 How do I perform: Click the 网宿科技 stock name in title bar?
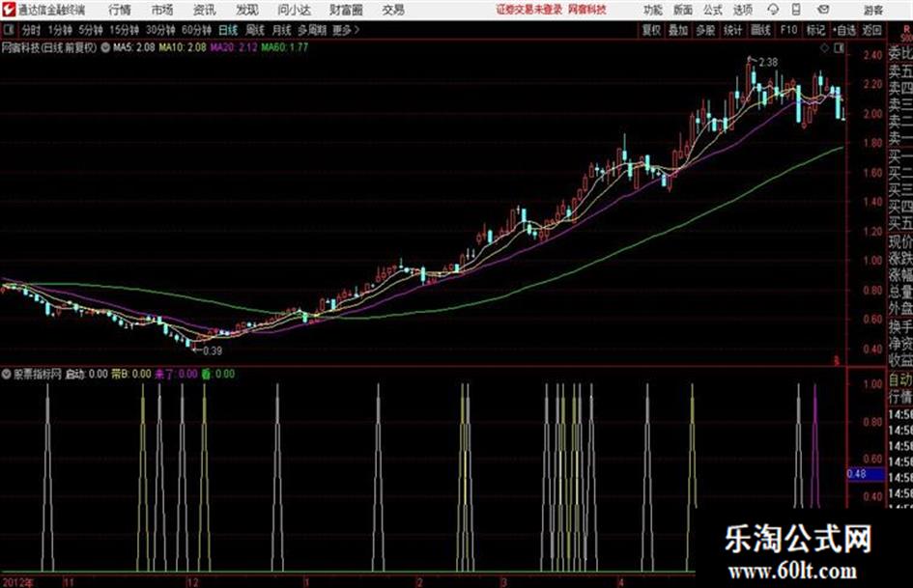click(587, 10)
